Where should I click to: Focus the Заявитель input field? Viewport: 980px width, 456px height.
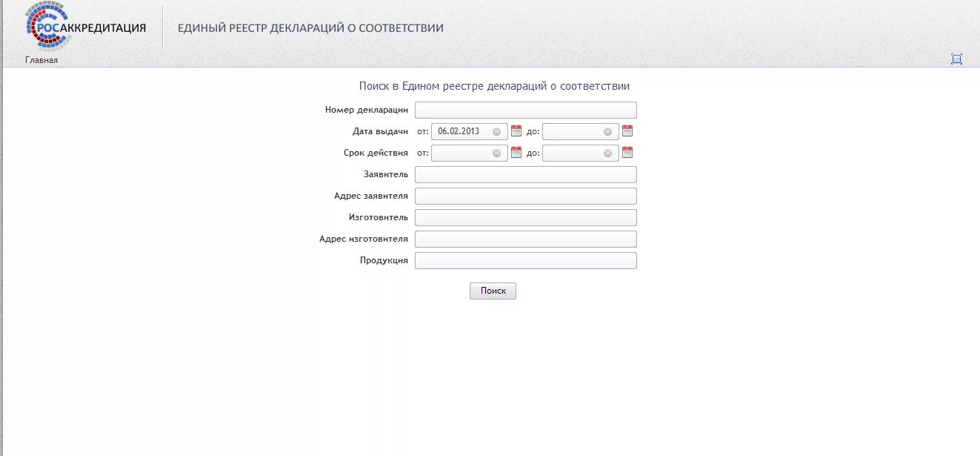[x=526, y=175]
